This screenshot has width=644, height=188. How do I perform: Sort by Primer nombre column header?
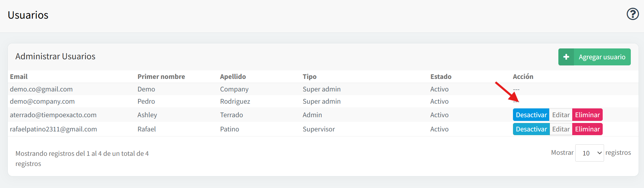click(161, 77)
